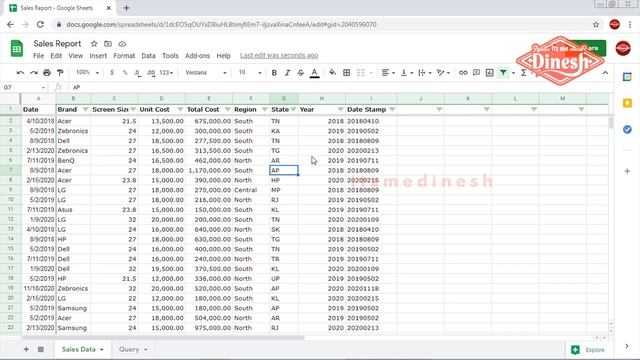The width and height of the screenshot is (640, 360).
Task: Open Google Tasks side panel icon
Action: point(627,129)
